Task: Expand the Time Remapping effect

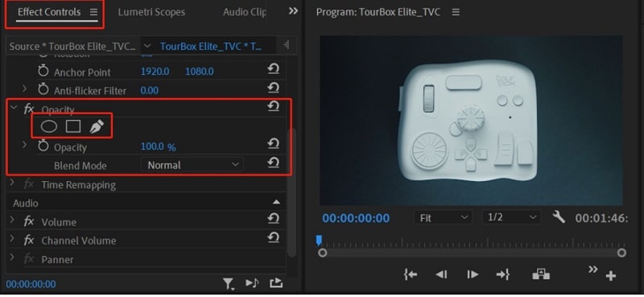Action: pos(12,183)
